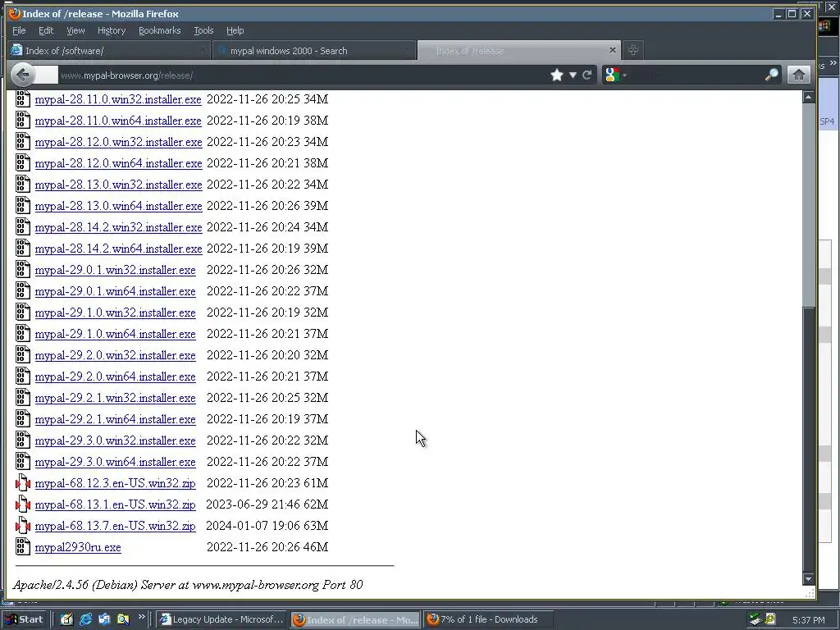Download mypal-29.0.1.win32.installer.exe
840x630 pixels.
[115, 270]
